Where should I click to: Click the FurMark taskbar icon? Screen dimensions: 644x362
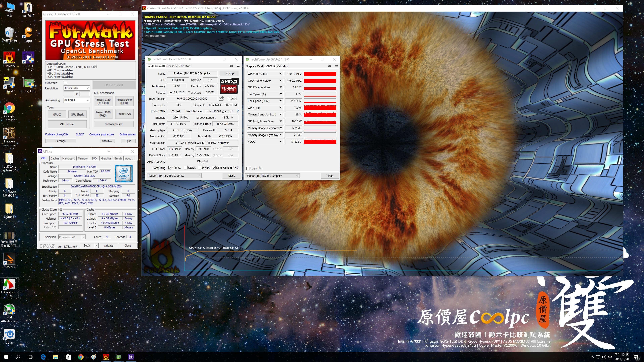coord(106,357)
